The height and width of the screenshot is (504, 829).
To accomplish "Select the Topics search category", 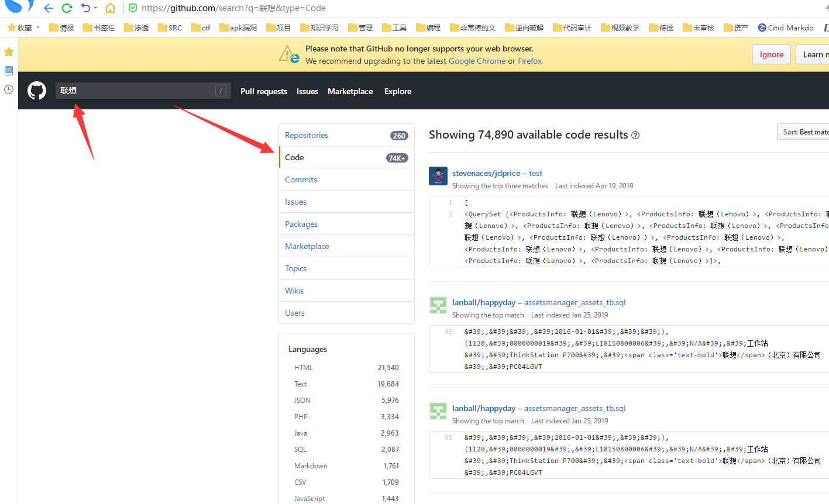I will (346, 268).
